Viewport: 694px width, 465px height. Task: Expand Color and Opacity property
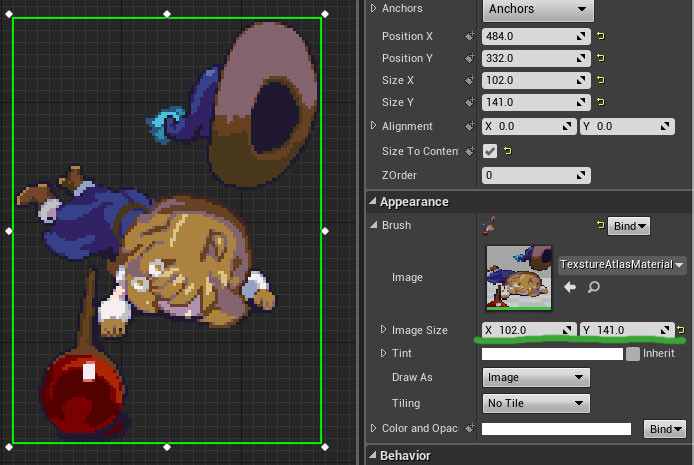(x=373, y=428)
